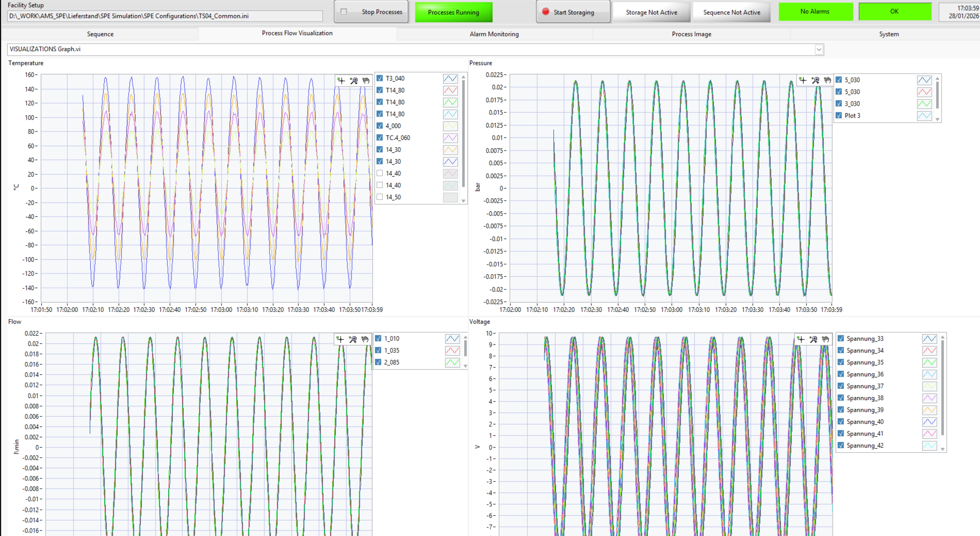Hide the Spannung_36 voltage plot
Screen dimensions: 980x536
pyautogui.click(x=841, y=374)
